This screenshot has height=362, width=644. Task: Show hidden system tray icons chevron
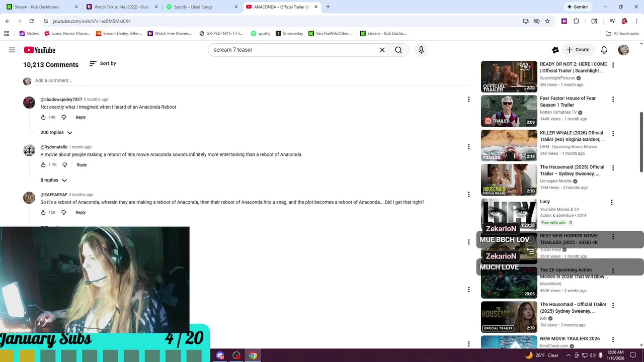(569, 355)
